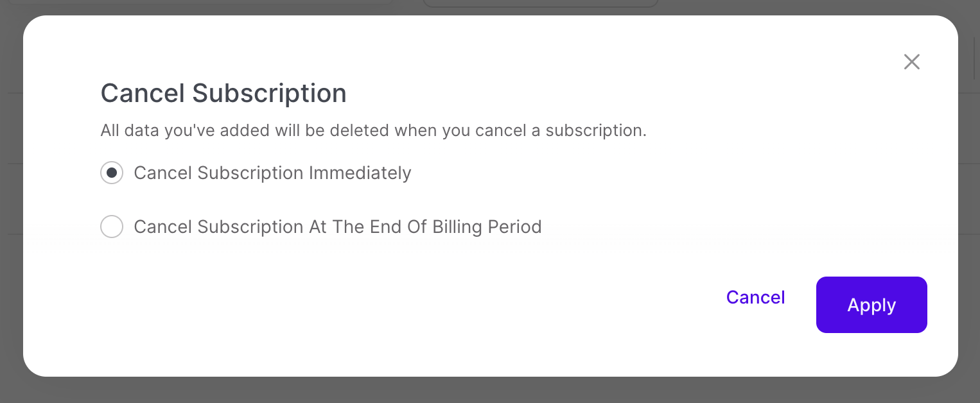Screen dimensions: 980x403
Task: Close the Cancel Subscription dialog with X
Action: (911, 62)
